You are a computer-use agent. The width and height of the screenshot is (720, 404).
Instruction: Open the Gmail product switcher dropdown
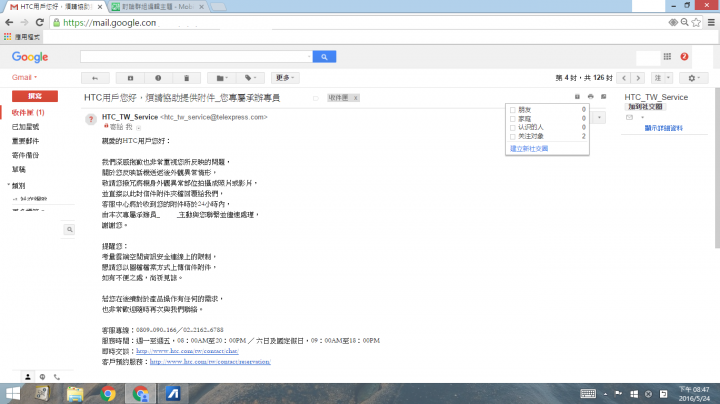coord(24,77)
